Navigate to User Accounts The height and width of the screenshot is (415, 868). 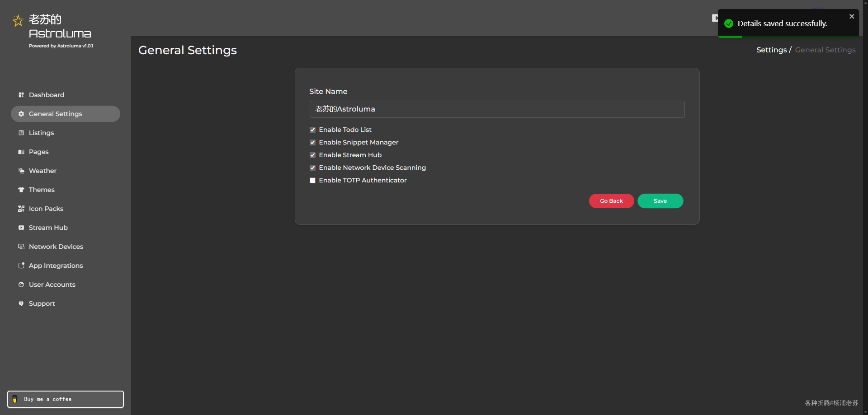pyautogui.click(x=52, y=284)
